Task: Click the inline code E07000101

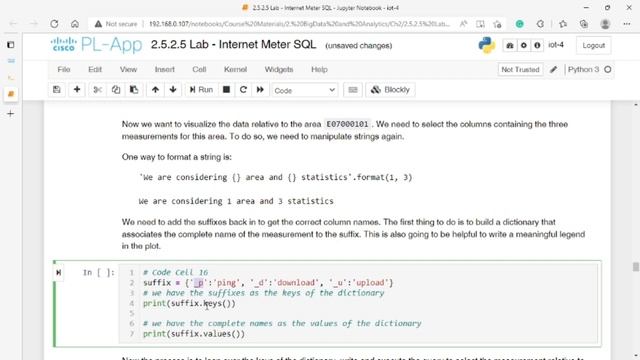Action: 347,124
